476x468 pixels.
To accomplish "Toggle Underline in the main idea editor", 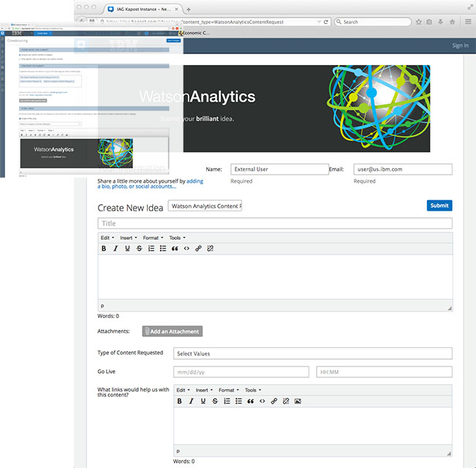I will click(127, 249).
